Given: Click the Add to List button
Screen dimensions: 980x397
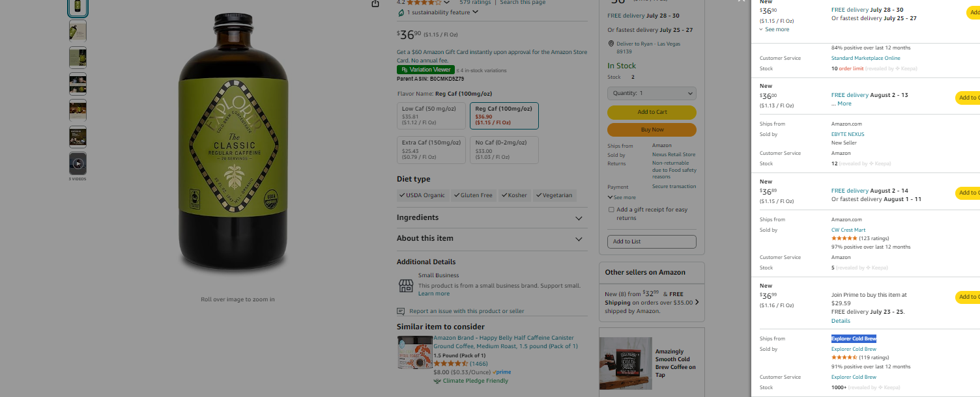Looking at the screenshot, I should [652, 241].
